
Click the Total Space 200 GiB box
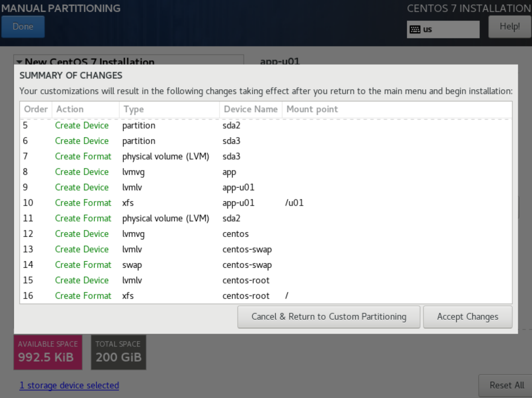click(x=119, y=352)
